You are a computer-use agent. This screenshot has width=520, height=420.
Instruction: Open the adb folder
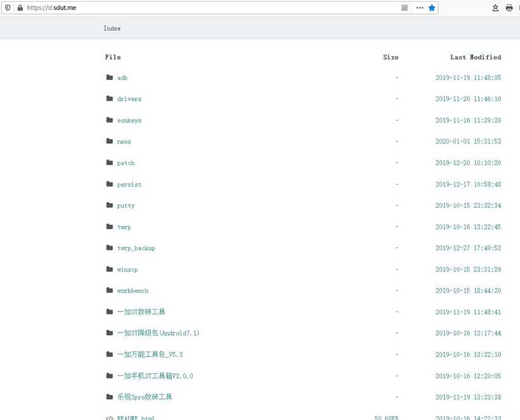[122, 78]
